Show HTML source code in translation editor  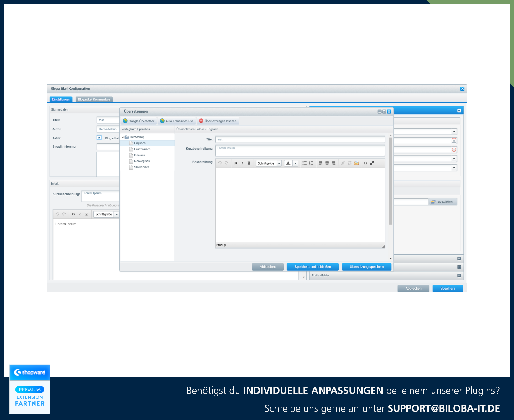365,163
